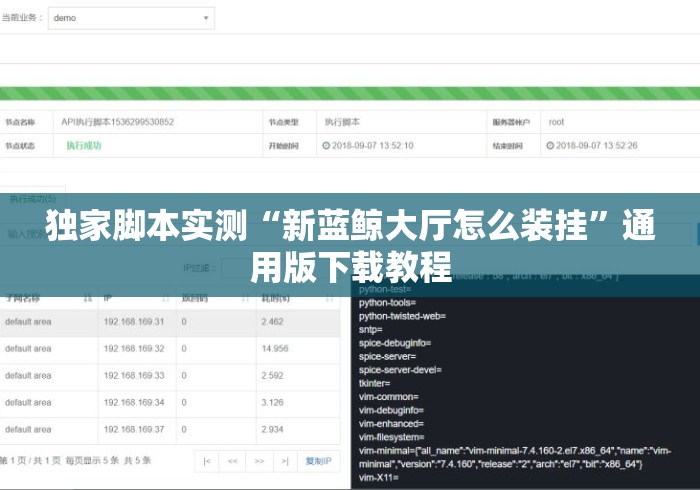Click the python-tools= log line
Viewport: 700px width, 490px height.
click(x=388, y=303)
